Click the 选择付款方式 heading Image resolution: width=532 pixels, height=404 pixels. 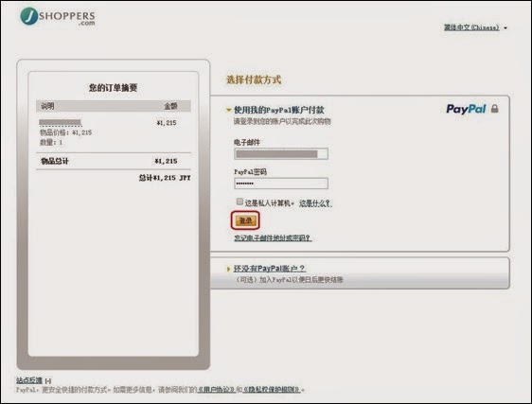click(254, 79)
